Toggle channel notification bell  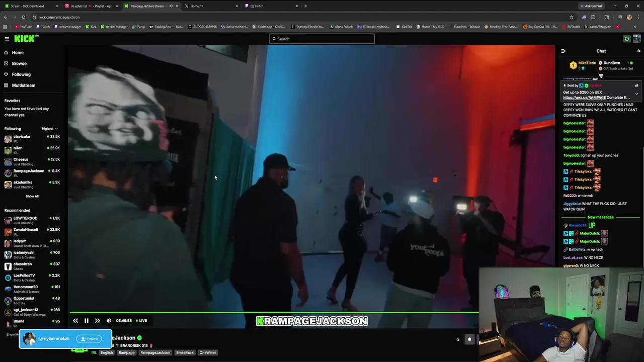click(469, 339)
